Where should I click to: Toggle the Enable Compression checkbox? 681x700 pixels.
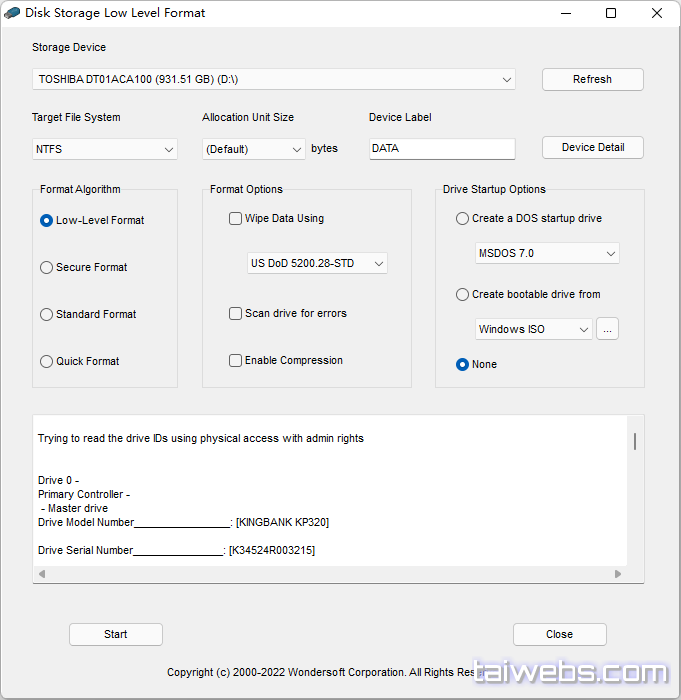point(236,360)
